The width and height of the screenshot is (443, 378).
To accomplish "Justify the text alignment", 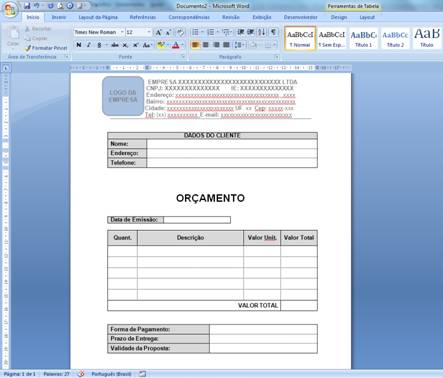I will pos(226,45).
